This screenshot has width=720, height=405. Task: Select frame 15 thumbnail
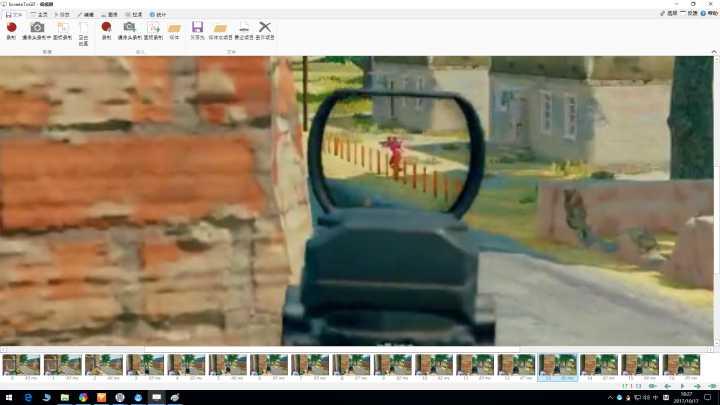click(x=640, y=367)
